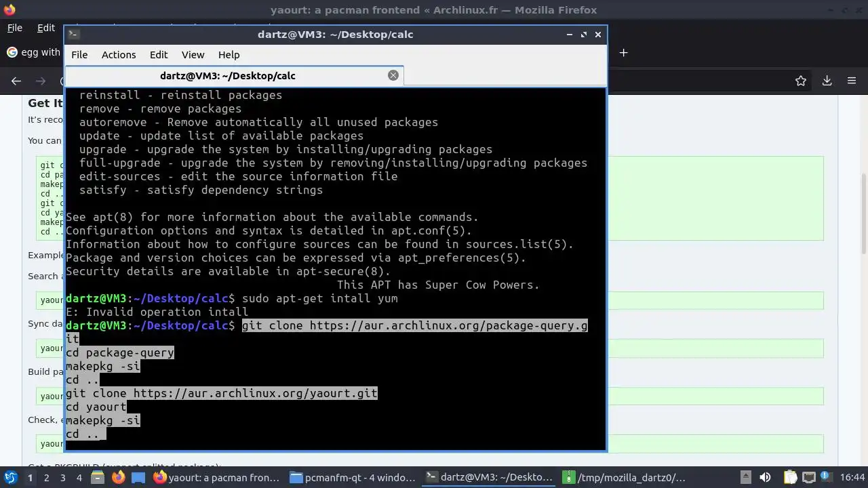Expand the removable media tray icon

click(745, 477)
